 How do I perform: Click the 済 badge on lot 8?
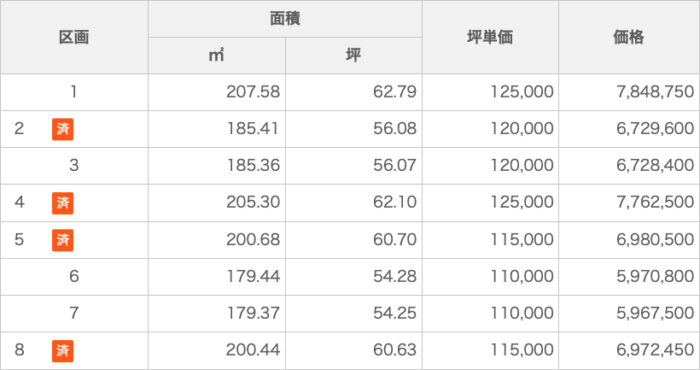62,351
